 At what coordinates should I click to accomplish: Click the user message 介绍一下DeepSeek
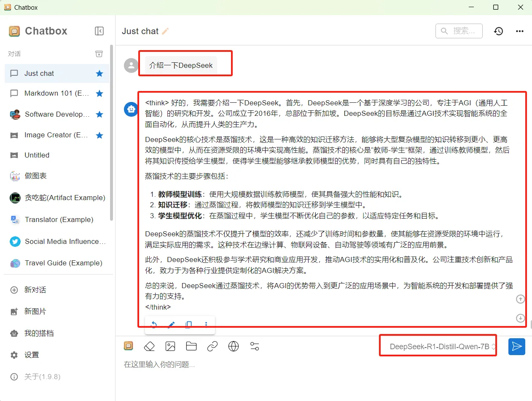point(181,65)
